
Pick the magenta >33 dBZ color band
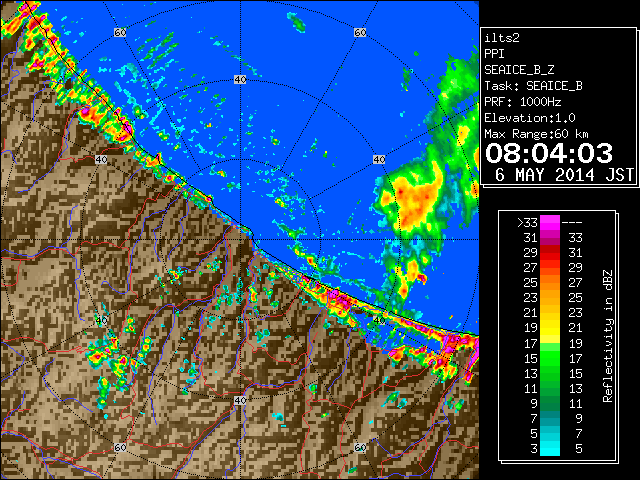(x=550, y=223)
